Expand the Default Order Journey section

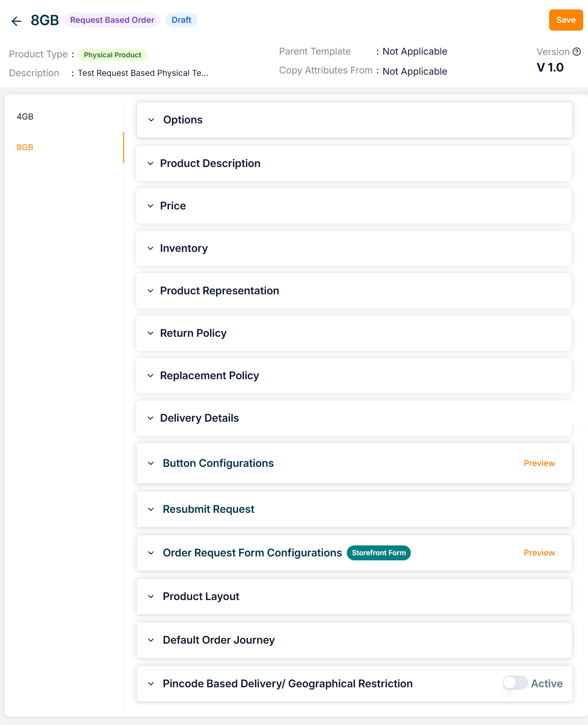coord(218,640)
